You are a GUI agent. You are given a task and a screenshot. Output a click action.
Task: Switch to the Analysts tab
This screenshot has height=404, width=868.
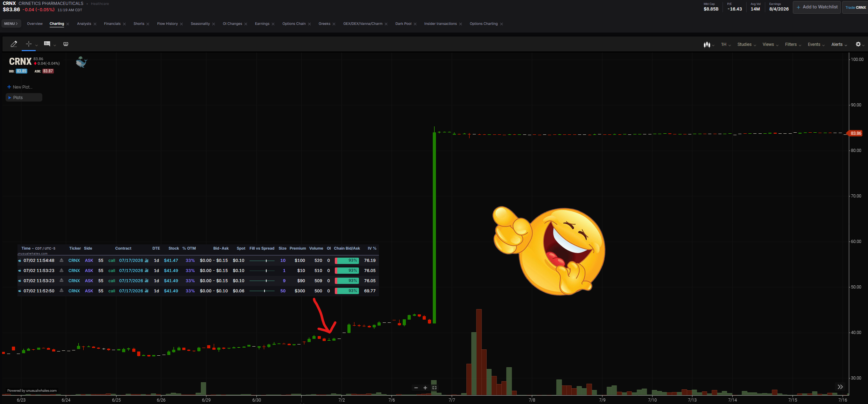coord(84,24)
